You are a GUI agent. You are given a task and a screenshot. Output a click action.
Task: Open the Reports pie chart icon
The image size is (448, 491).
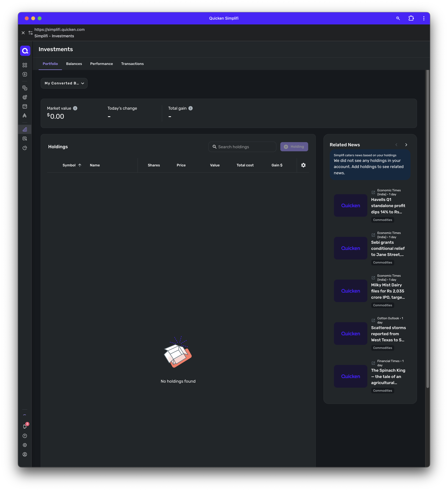tap(25, 148)
